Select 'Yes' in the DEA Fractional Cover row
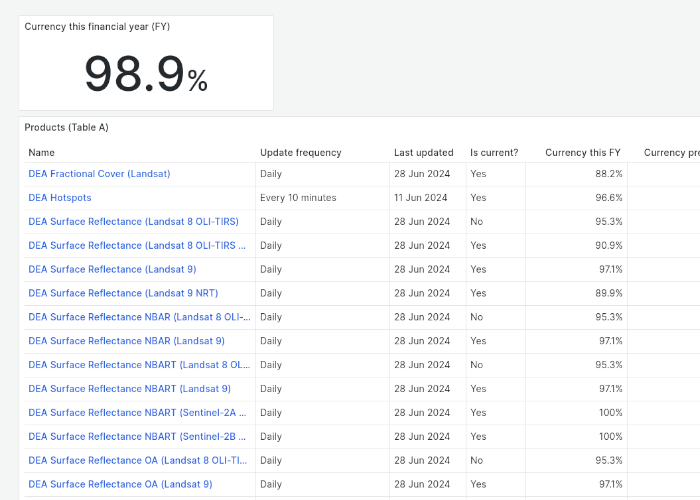This screenshot has height=500, width=700. tap(478, 174)
